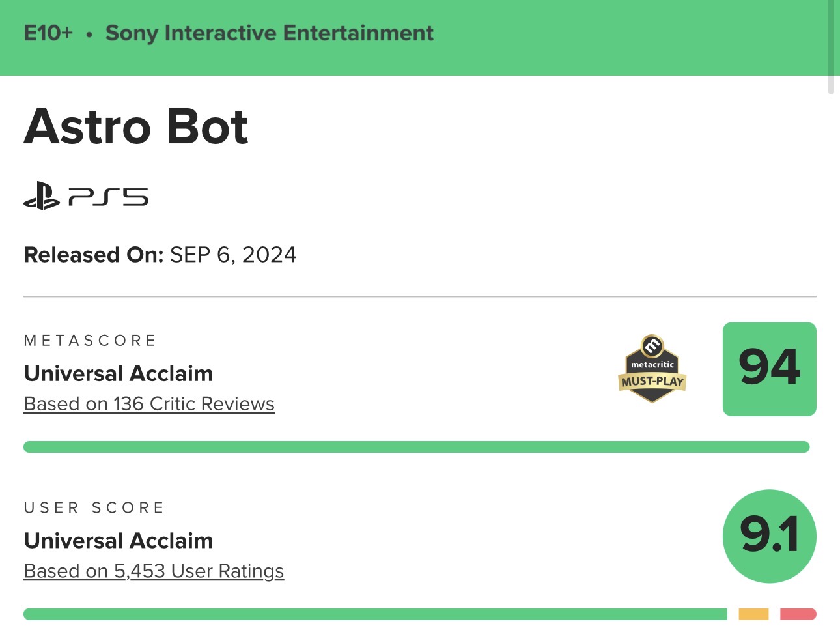
Task: Click the Sony Interactive Entertainment publisher name
Action: tap(269, 33)
